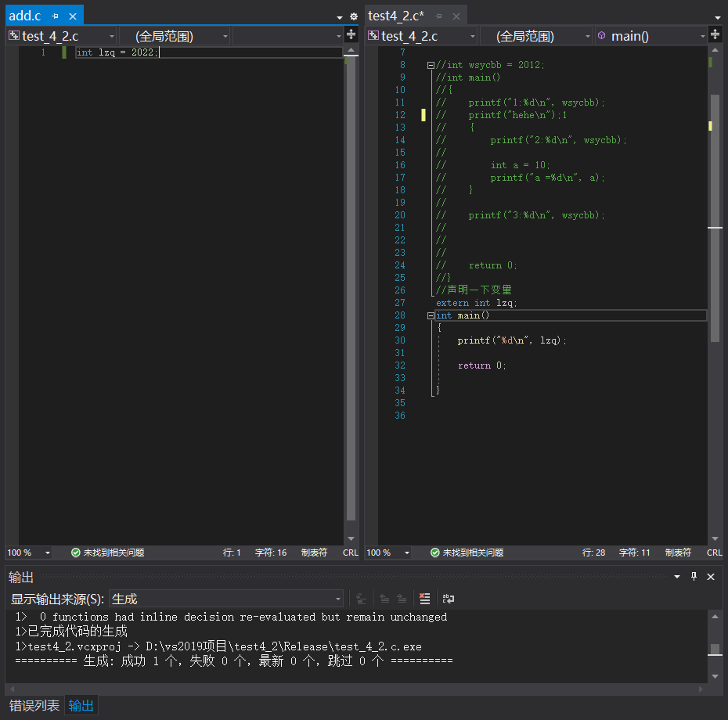Open the main() member dropdown
Viewport: 728px width, 720px height.
coord(651,36)
